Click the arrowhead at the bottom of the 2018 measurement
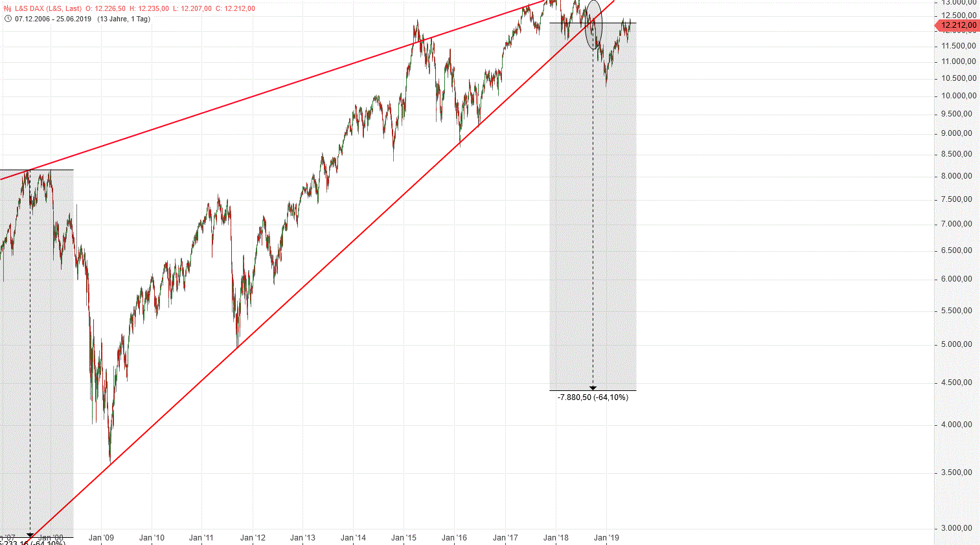This screenshot has width=980, height=545. tap(593, 388)
